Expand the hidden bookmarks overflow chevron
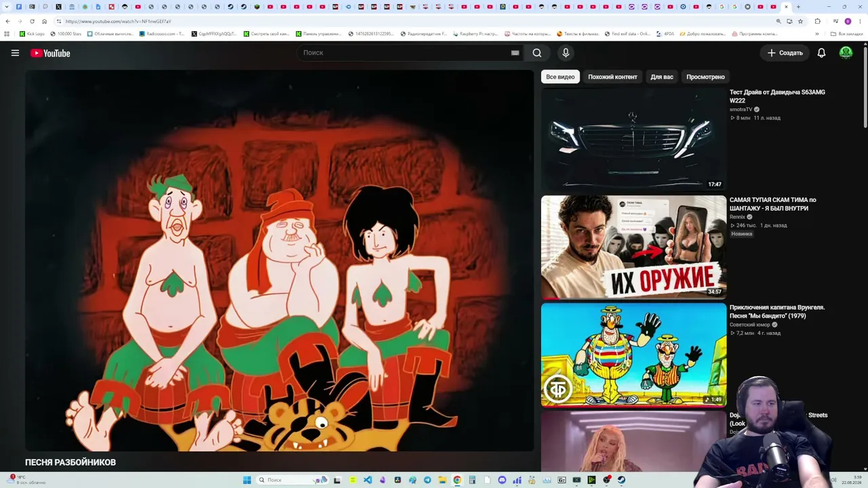Screen dimensions: 868x488 coord(817,33)
